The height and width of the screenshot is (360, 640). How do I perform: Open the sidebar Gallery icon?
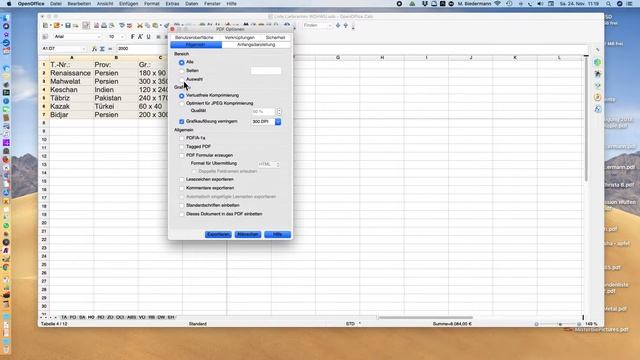coord(598,85)
